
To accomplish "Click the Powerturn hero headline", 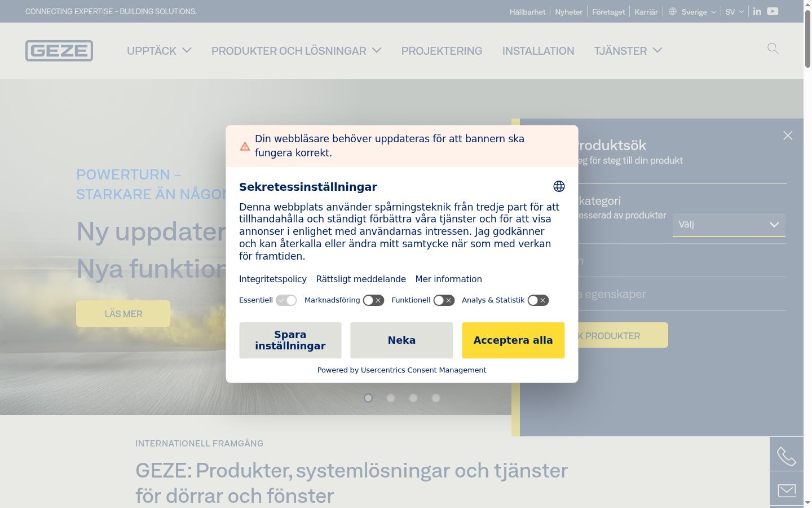I will 151,184.
